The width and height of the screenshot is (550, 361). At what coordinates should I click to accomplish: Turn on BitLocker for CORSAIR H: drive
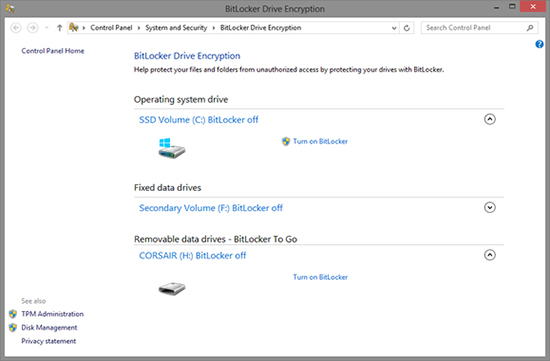320,277
